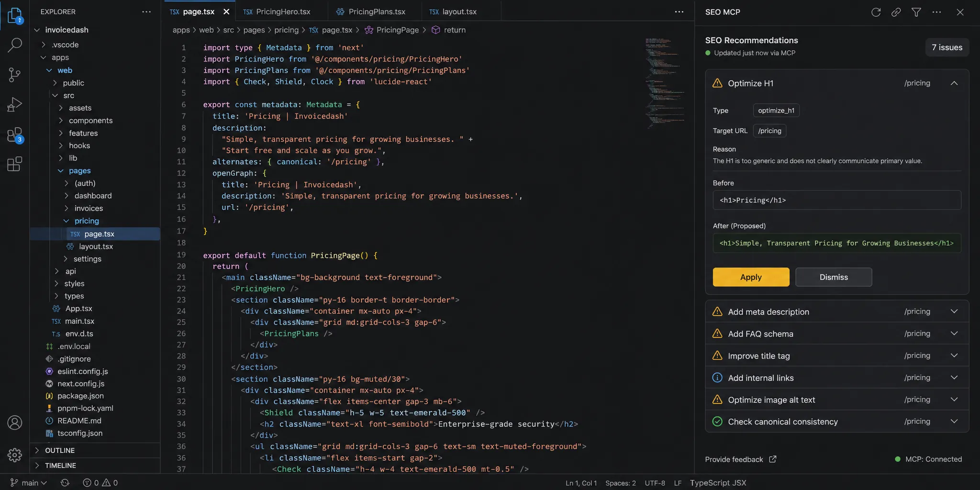980x490 pixels.
Task: Open remote explorer icon with badge 3
Action: tap(15, 135)
